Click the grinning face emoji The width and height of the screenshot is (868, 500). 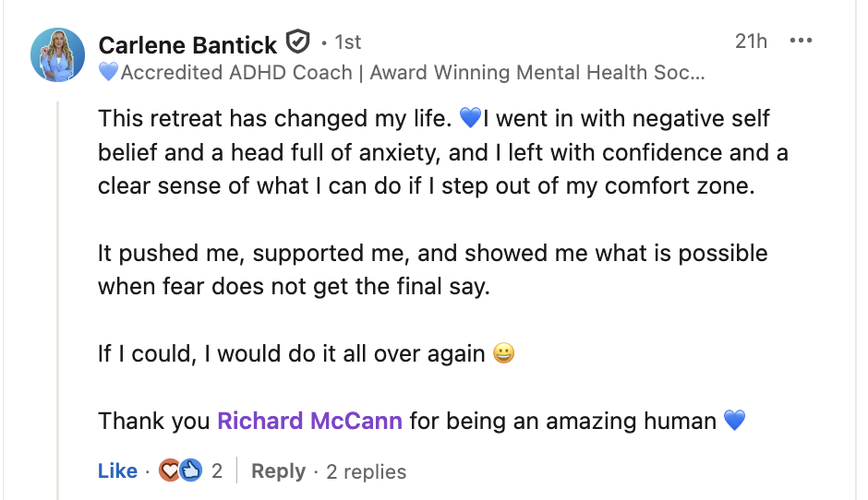pos(503,354)
